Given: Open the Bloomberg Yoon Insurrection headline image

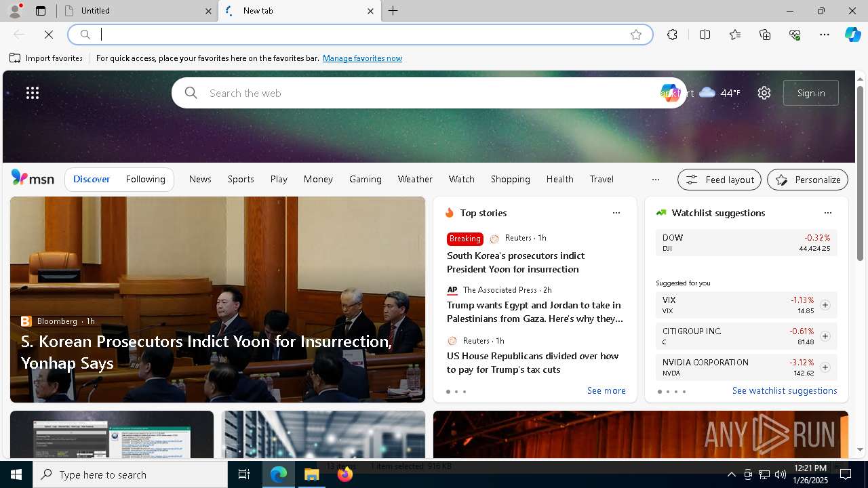Looking at the screenshot, I should (x=218, y=300).
